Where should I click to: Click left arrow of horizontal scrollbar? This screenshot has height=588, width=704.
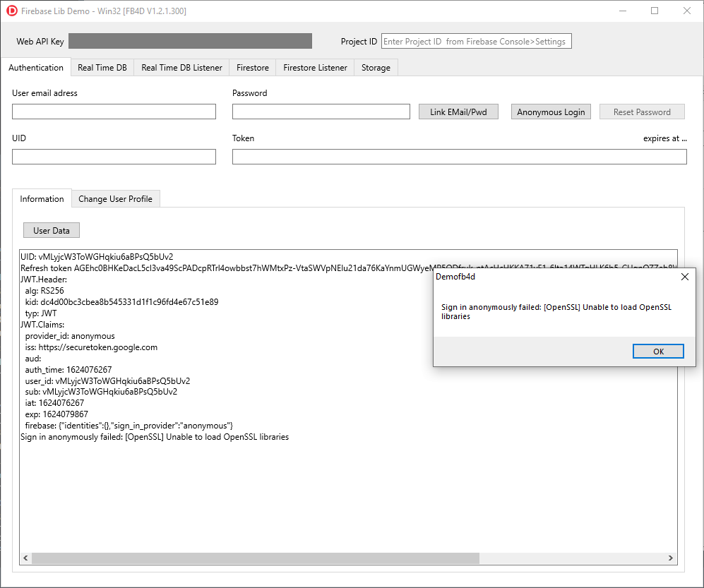click(25, 558)
